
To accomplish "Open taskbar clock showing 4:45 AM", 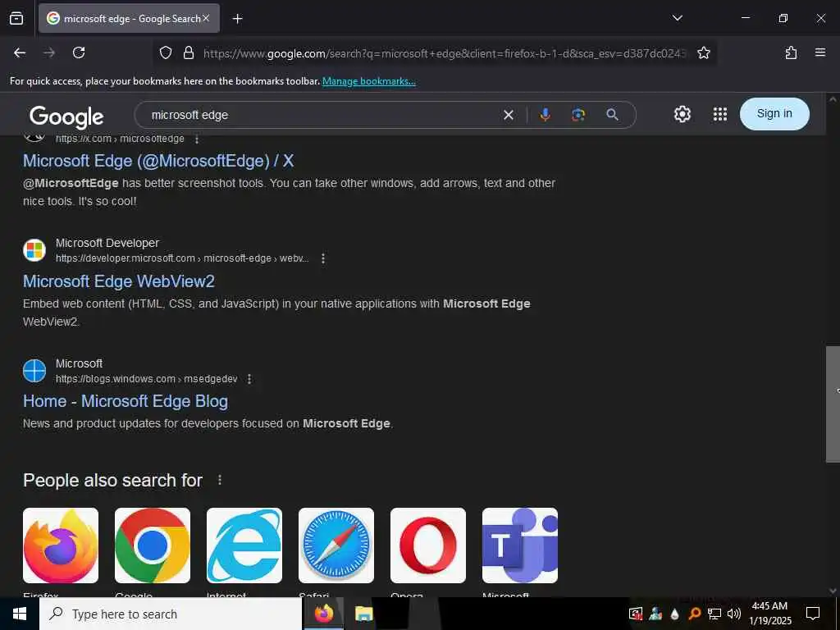I will point(769,614).
